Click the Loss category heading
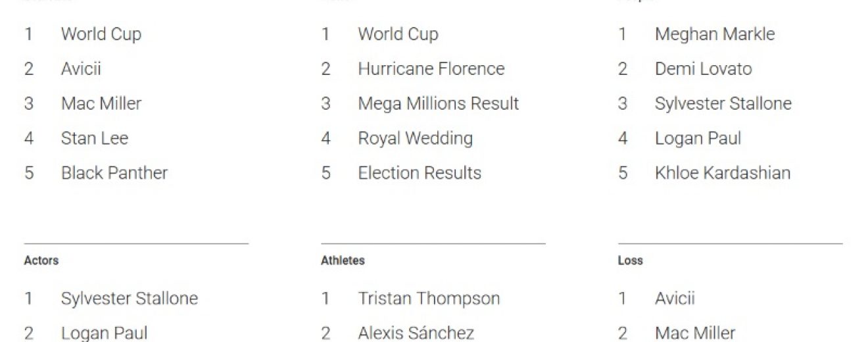 [x=630, y=260]
